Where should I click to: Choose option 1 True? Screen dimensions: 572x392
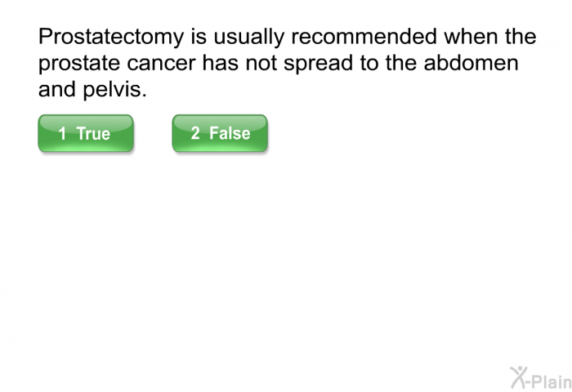pyautogui.click(x=86, y=133)
